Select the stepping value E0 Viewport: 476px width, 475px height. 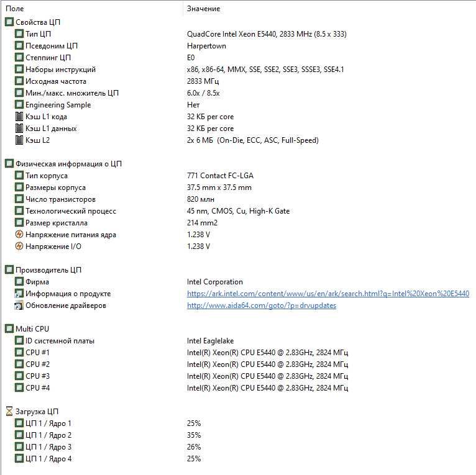[191, 58]
